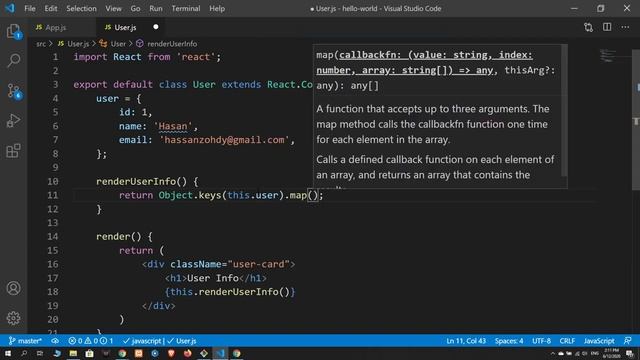Open the Run and Debug view
640x360 pixels.
click(13, 120)
